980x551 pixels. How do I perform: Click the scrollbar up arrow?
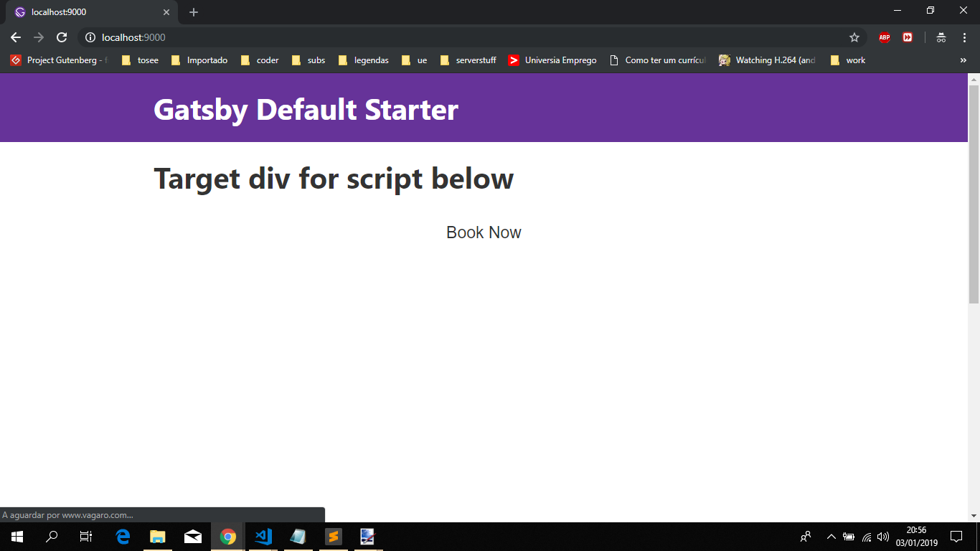974,78
